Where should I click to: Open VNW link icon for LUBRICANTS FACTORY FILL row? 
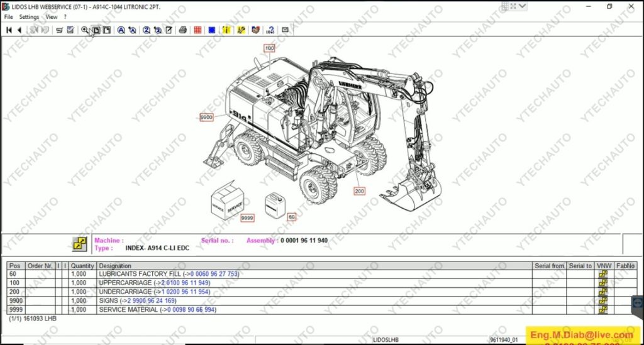tap(603, 273)
